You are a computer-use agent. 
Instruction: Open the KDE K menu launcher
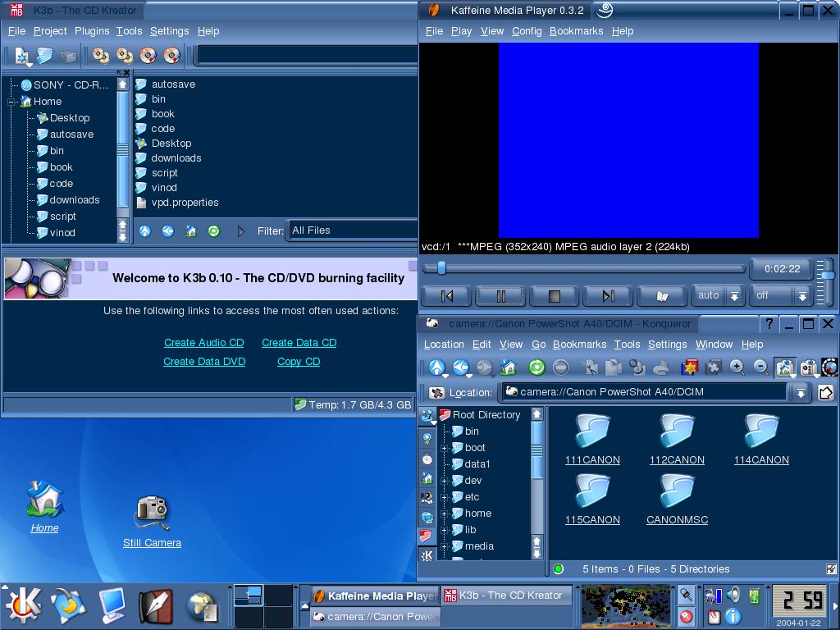click(x=23, y=606)
